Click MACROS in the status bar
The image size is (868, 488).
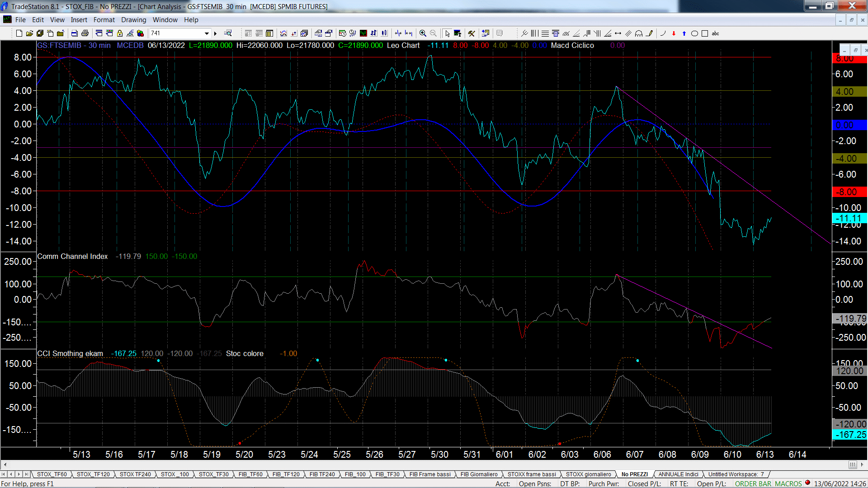pyautogui.click(x=788, y=483)
